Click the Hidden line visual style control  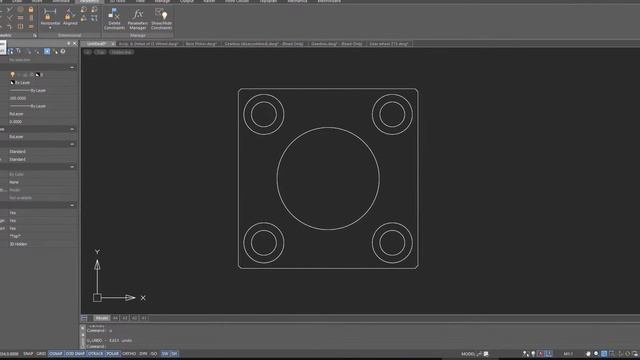point(121,52)
